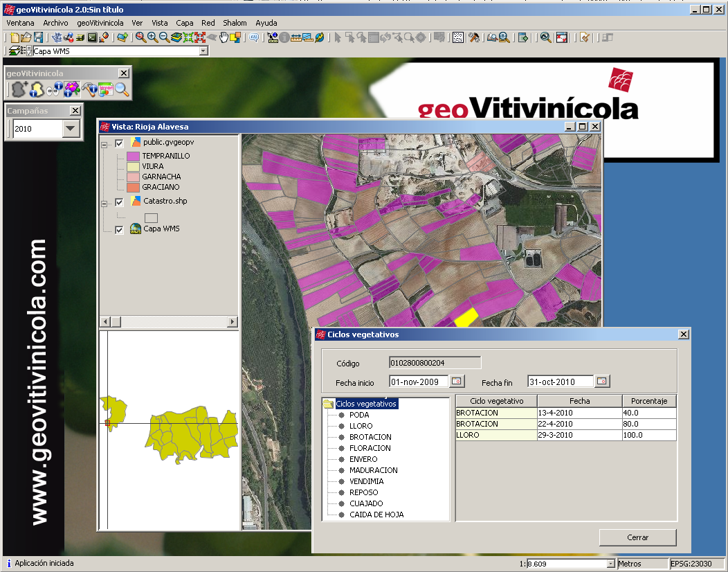The height and width of the screenshot is (572, 728).
Task: Toggle visibility checkbox of Catastro.shp layer
Action: 119,202
